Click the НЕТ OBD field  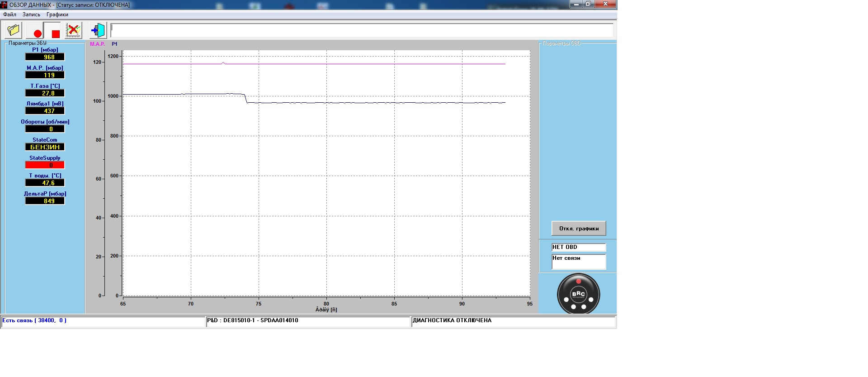579,247
